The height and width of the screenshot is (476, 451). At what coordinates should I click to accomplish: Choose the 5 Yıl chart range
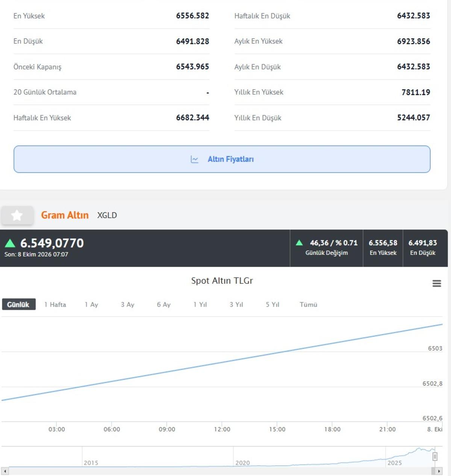coord(272,305)
